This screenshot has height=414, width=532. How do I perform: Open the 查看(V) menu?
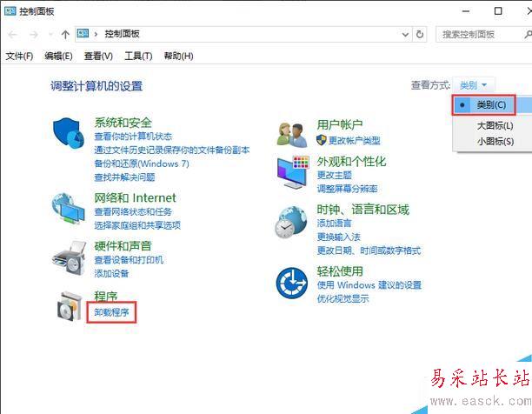[x=98, y=56]
